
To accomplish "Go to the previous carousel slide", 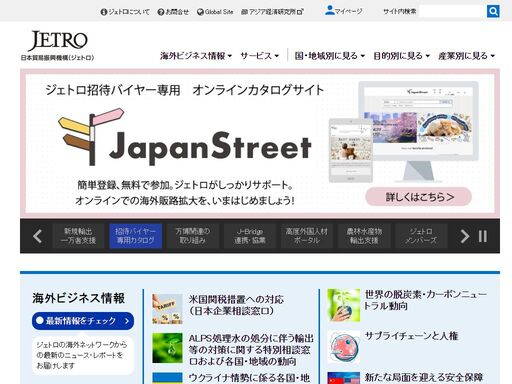I will [37, 236].
